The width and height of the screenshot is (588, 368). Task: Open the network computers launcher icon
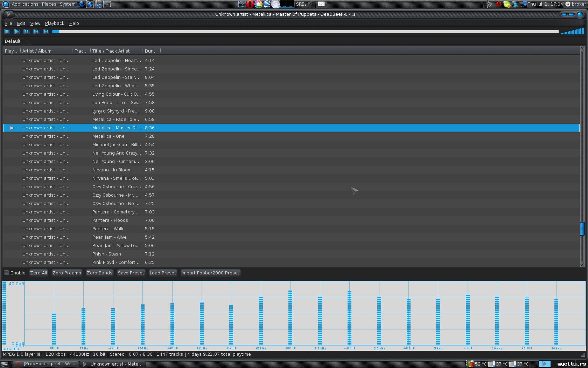point(98,4)
